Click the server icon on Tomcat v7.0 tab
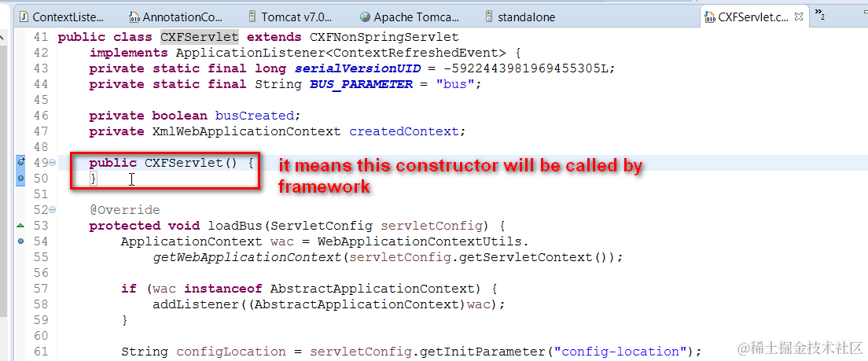This screenshot has height=361, width=868. [252, 17]
